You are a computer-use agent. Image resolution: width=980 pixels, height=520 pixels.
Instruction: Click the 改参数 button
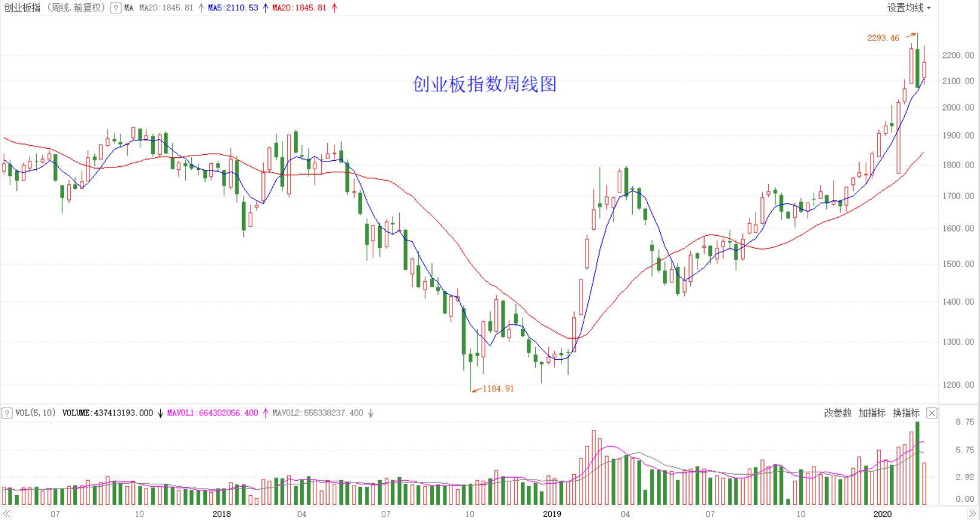pos(838,413)
